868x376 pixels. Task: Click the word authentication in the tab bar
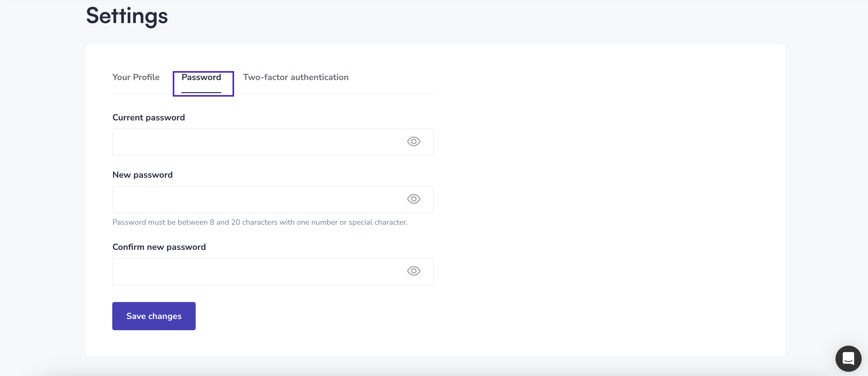[x=319, y=77]
